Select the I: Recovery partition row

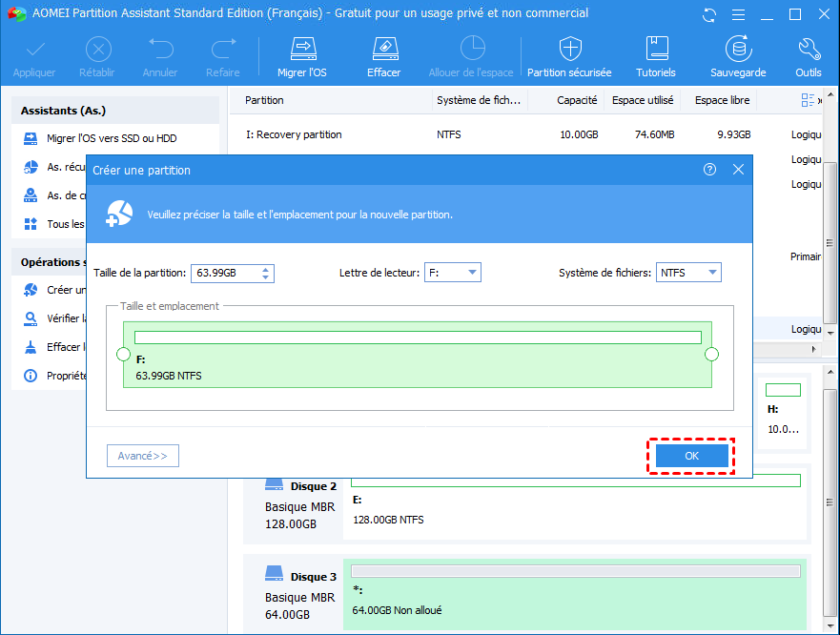pyautogui.click(x=294, y=134)
